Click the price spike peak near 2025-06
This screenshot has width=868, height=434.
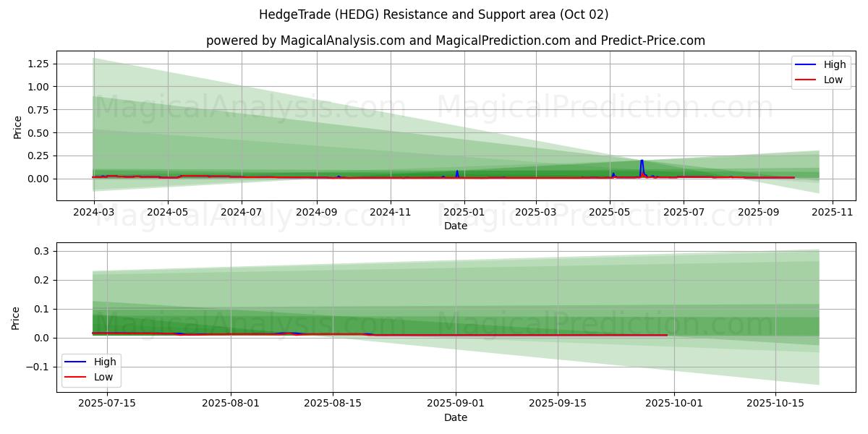642,161
